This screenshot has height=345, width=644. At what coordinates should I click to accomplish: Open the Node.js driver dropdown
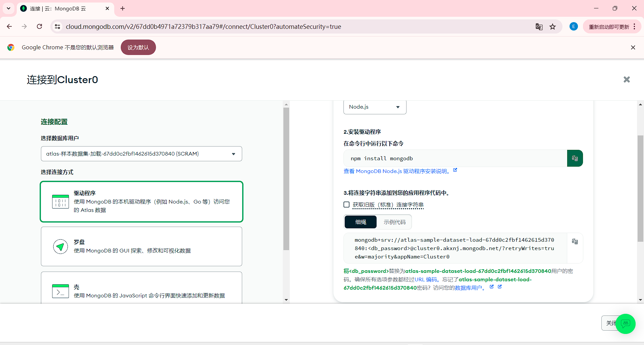375,107
